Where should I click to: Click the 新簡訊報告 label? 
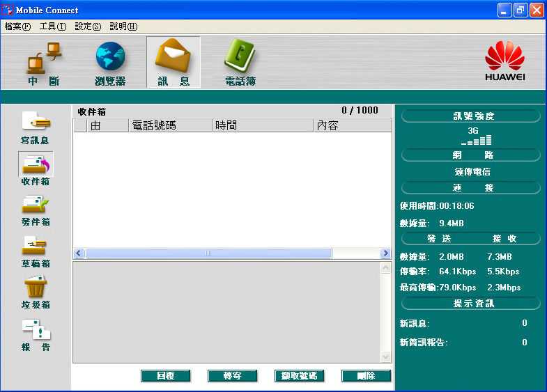424,343
